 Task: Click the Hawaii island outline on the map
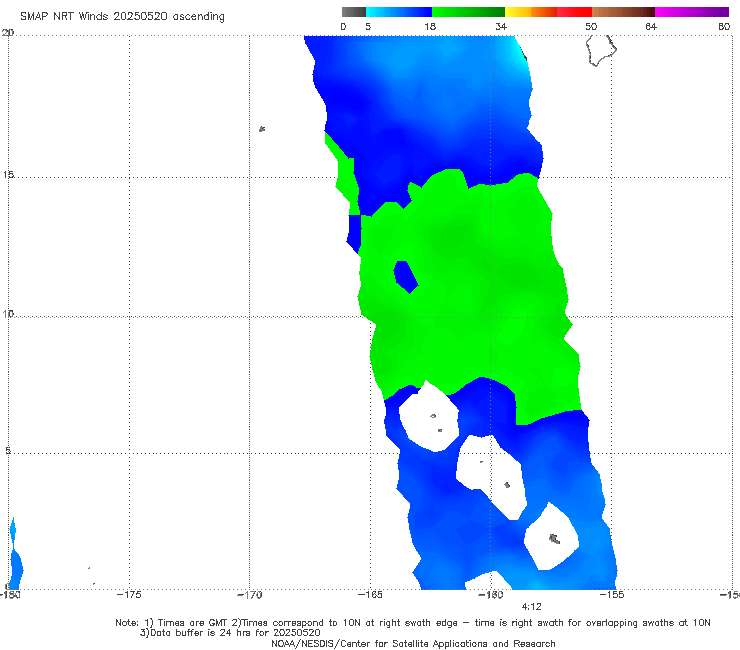[x=601, y=50]
